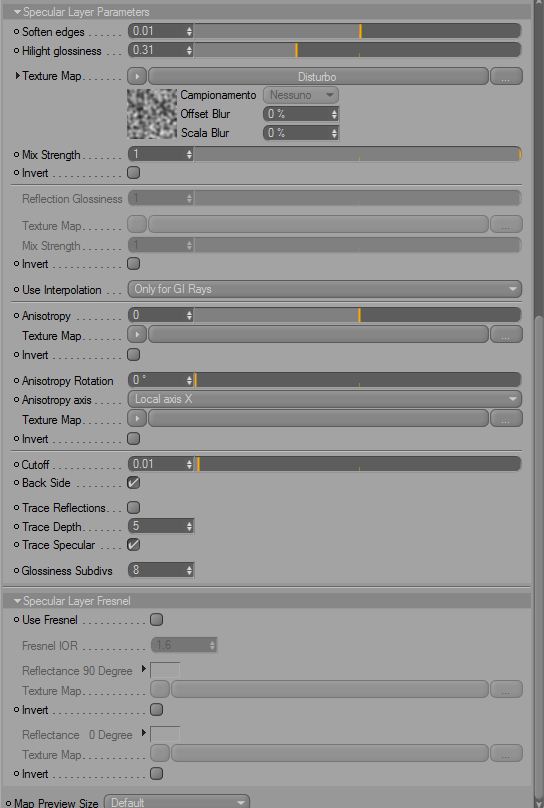This screenshot has height=808, width=544.
Task: Click the animation dot beside Cutoff
Action: pyautogui.click(x=16, y=465)
